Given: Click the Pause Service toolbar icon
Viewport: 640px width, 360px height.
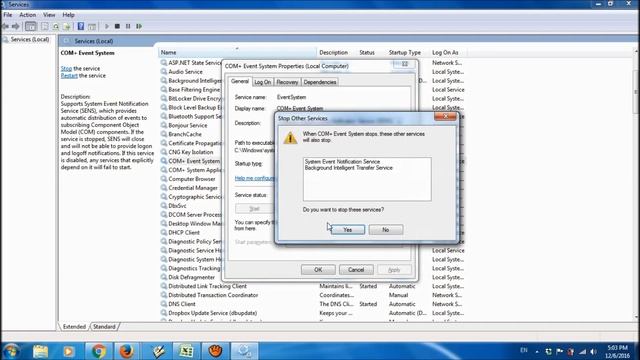Looking at the screenshot, I should (128, 27).
